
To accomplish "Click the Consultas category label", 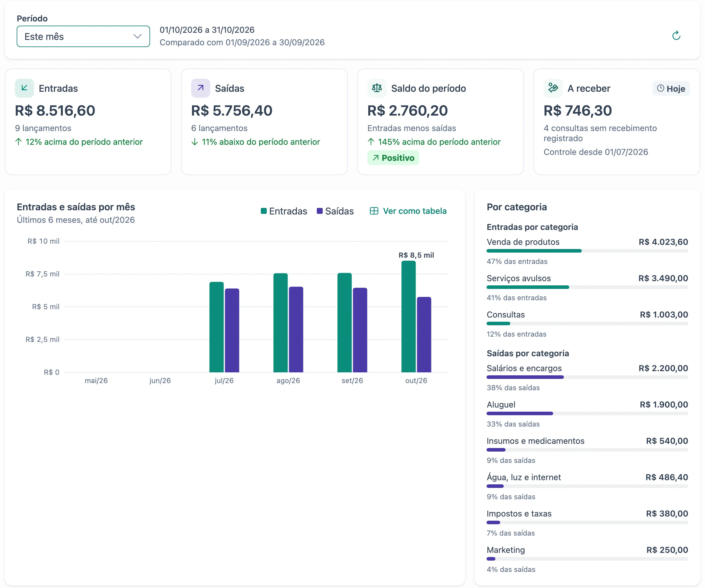I will (506, 315).
